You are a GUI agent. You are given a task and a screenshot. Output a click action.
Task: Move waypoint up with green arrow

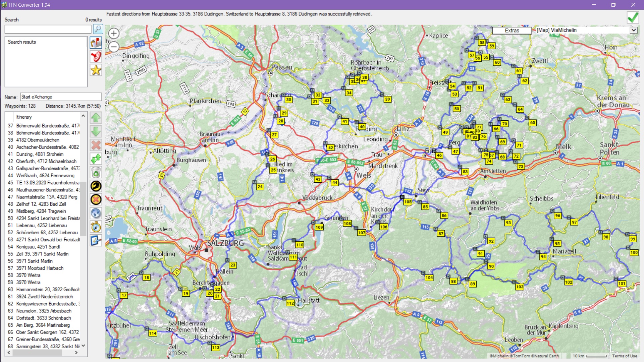[x=96, y=118]
